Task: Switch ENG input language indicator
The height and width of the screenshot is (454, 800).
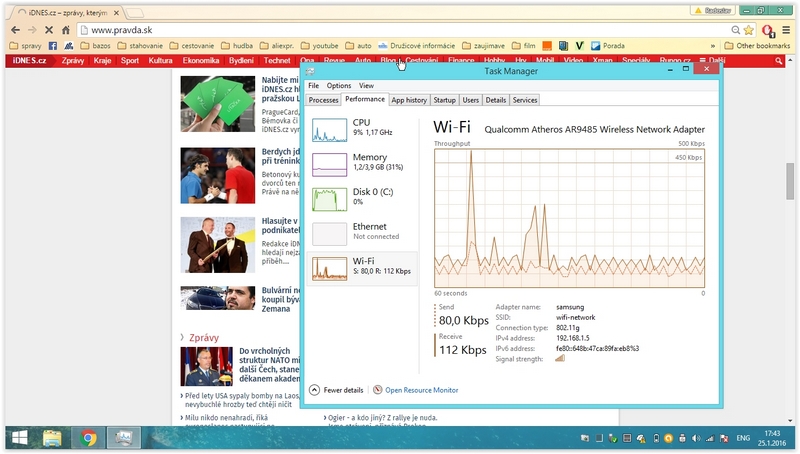Action: click(x=743, y=438)
